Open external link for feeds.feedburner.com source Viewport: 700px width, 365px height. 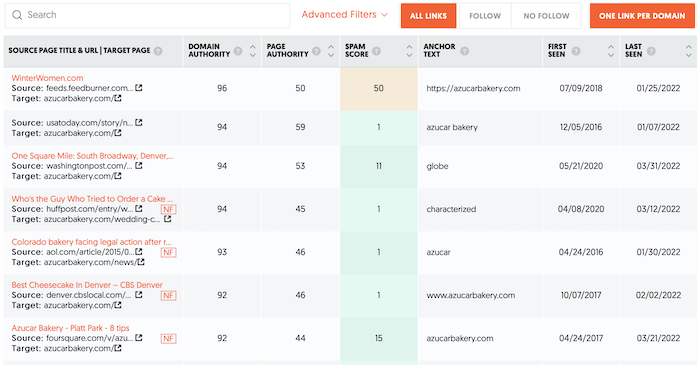click(x=139, y=88)
